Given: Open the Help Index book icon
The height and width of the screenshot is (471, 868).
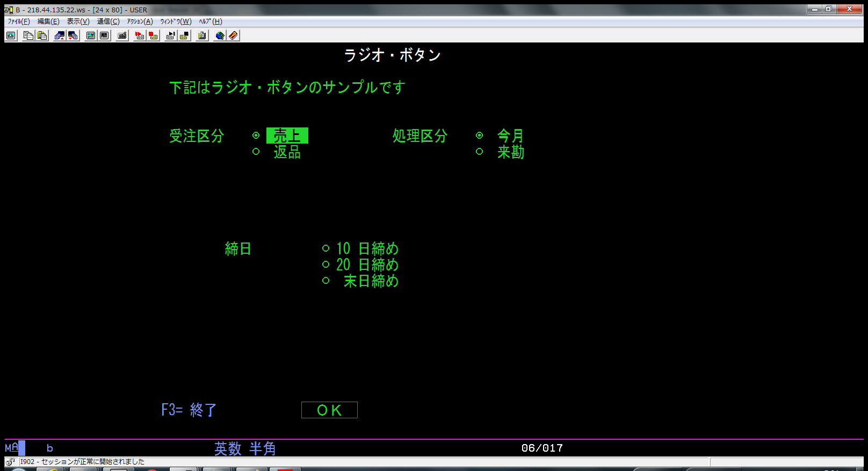Looking at the screenshot, I should click(x=233, y=35).
